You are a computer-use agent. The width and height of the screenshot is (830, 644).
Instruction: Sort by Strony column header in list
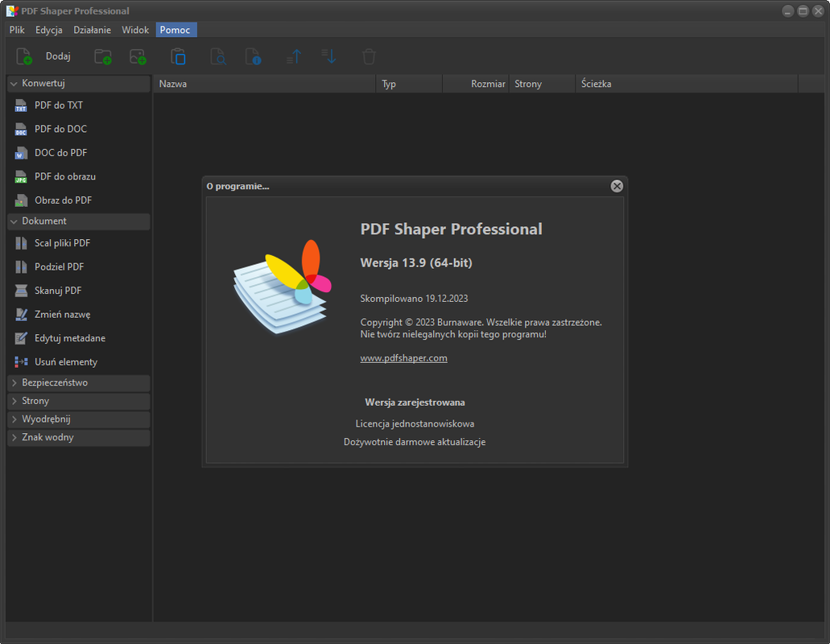[542, 84]
